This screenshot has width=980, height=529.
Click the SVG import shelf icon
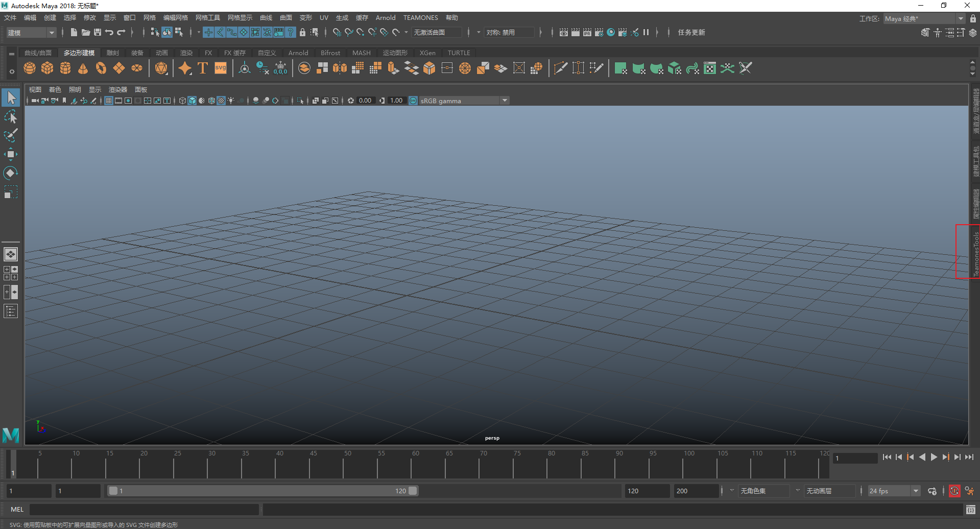coord(221,68)
